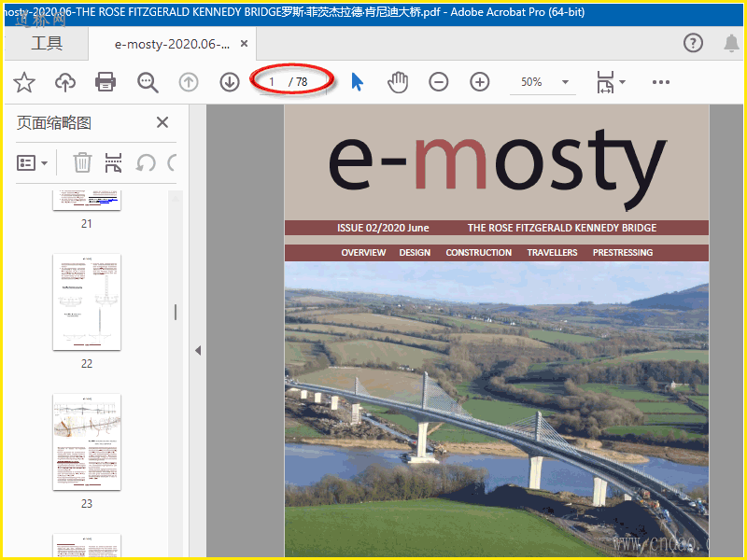Click the page number input field
The image size is (747, 560).
[272, 82]
